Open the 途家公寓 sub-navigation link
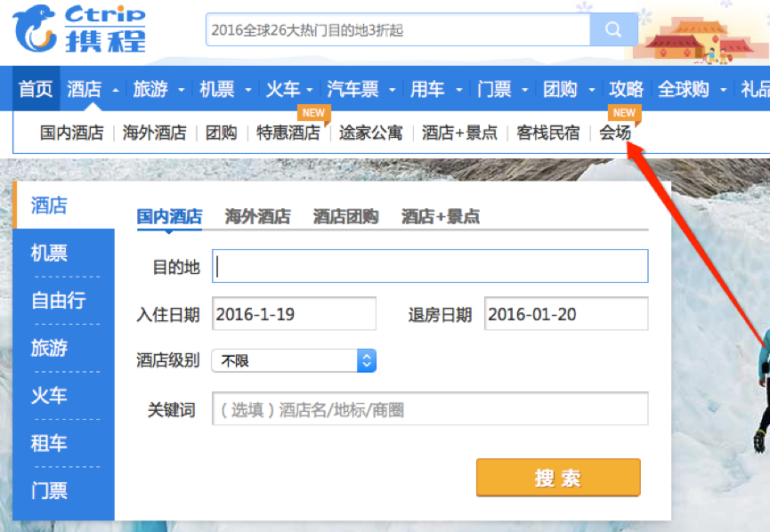770x532 pixels. tap(371, 133)
